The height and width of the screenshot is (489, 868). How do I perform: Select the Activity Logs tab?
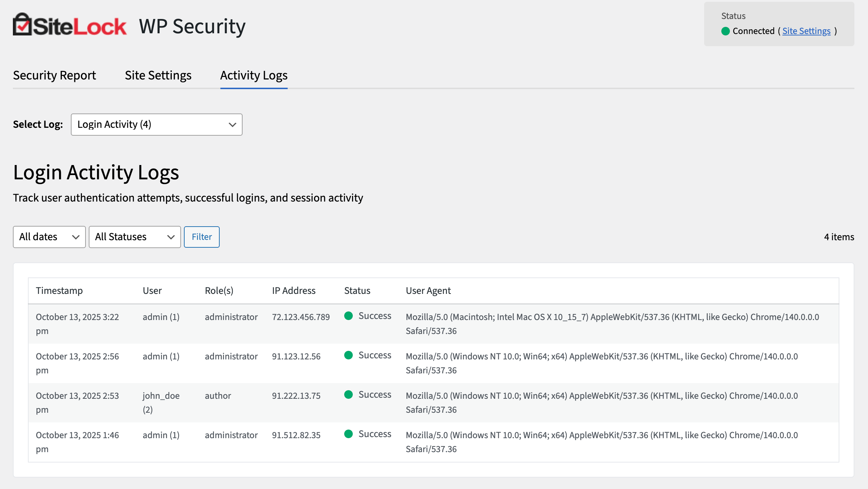click(254, 75)
